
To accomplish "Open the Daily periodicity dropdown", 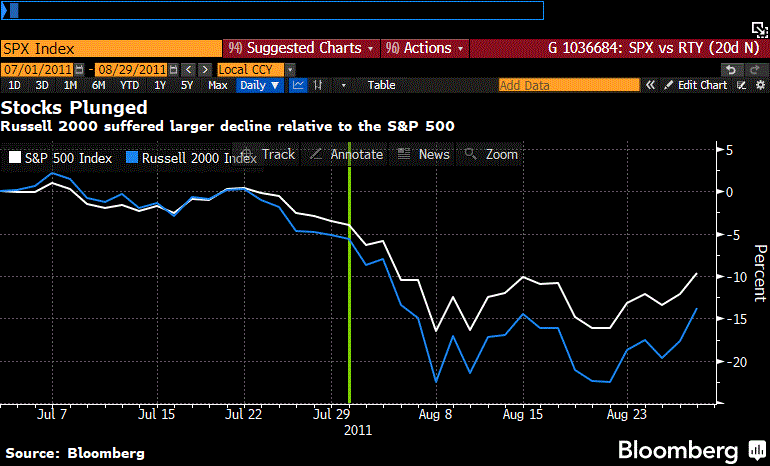I will [259, 85].
